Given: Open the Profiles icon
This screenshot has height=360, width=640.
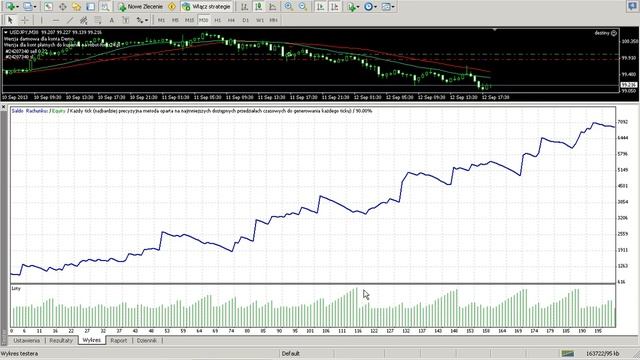Looking at the screenshot, I should tap(27, 7).
